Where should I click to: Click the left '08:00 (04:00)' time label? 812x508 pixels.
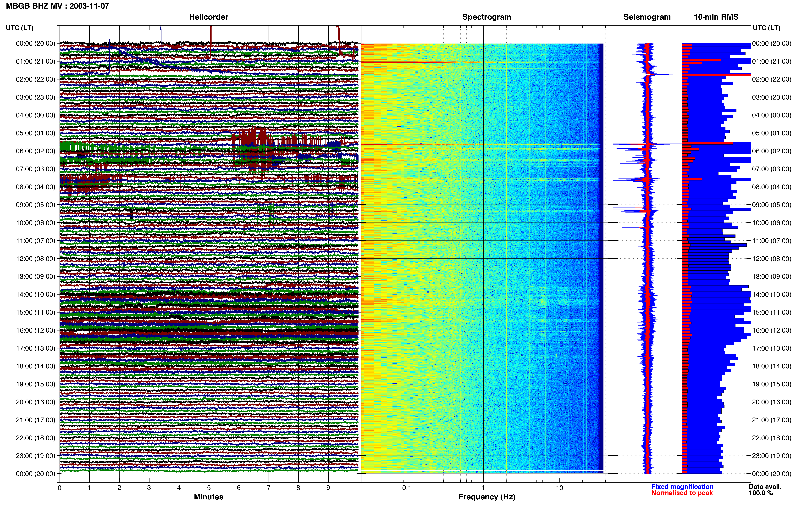pos(36,187)
